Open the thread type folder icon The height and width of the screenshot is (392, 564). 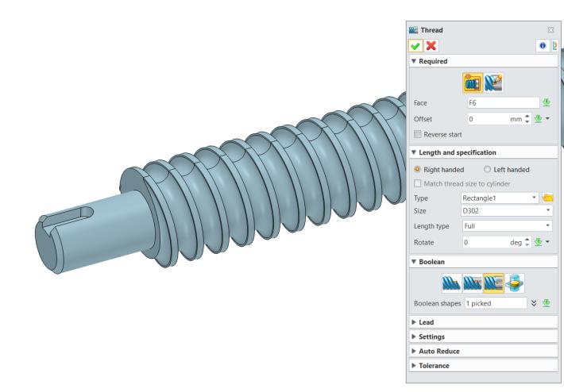[x=547, y=197]
